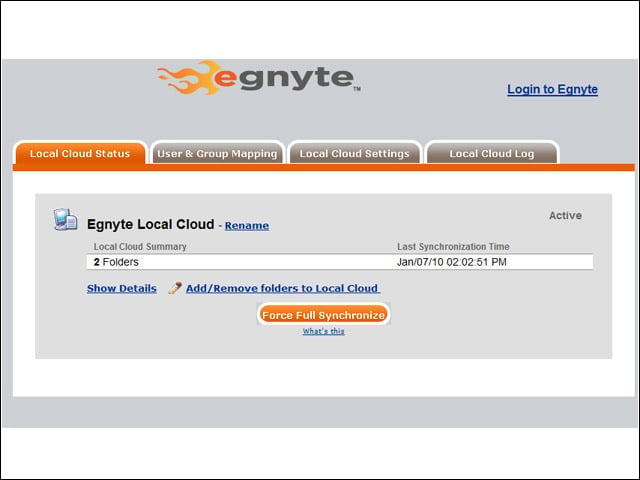Click the Egnyte flame logo
The image size is (640, 480).
coord(258,78)
